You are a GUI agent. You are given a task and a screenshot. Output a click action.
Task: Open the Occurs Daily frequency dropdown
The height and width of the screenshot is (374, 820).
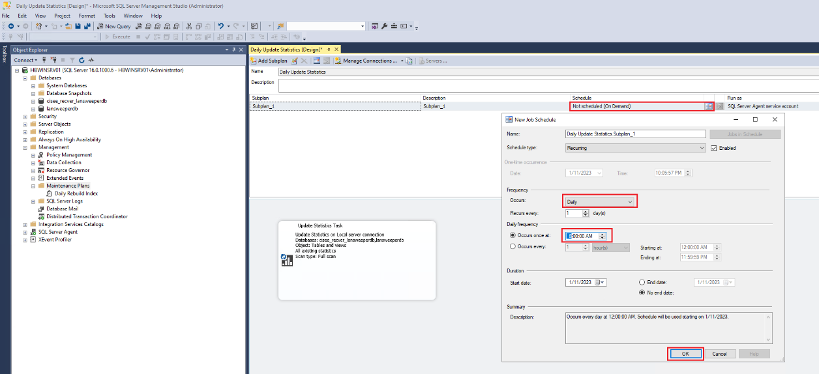(600, 201)
